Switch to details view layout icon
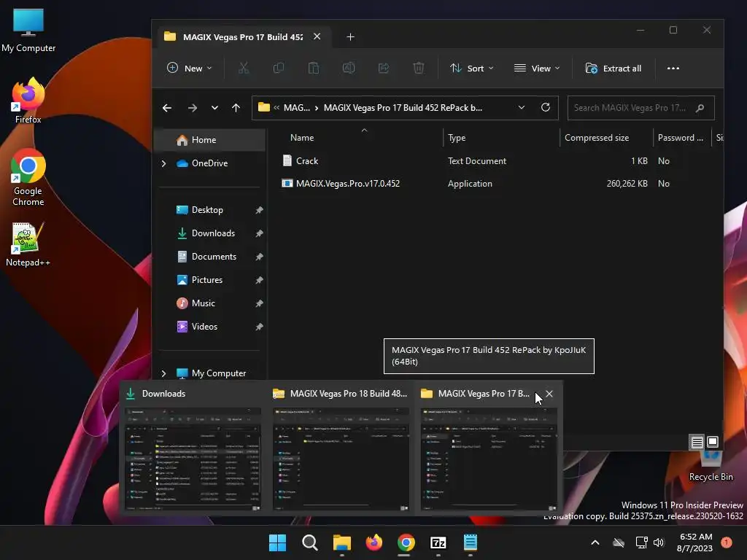This screenshot has width=747, height=560. click(x=697, y=443)
